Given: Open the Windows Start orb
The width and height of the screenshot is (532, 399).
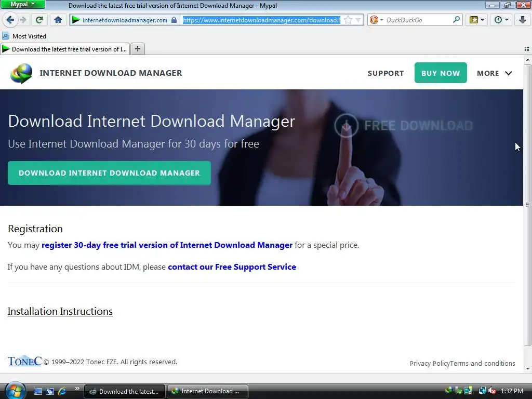Looking at the screenshot, I should click(x=15, y=391).
